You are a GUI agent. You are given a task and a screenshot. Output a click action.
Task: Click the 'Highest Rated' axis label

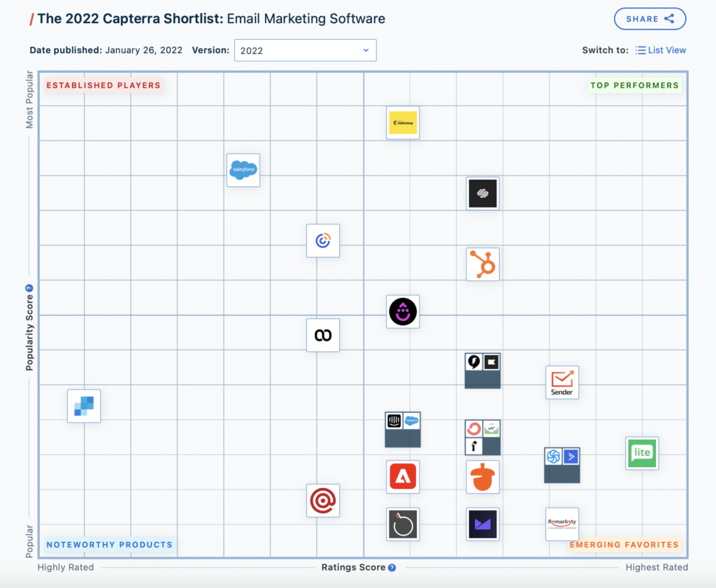pos(657,568)
